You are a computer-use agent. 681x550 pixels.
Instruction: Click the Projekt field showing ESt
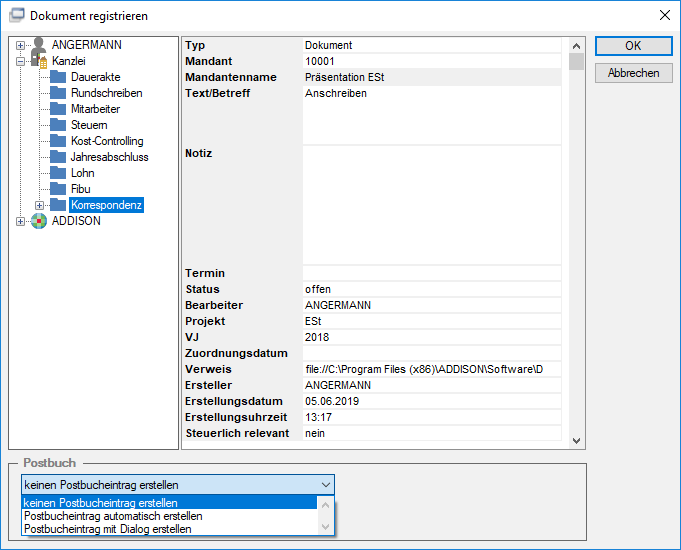(x=432, y=321)
